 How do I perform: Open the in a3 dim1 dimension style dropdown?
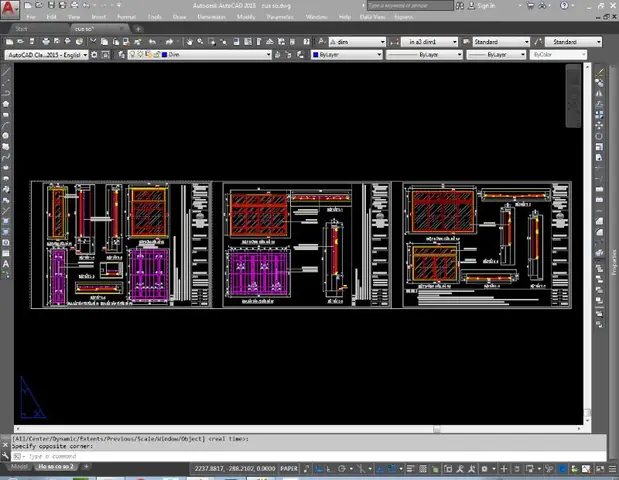pyautogui.click(x=430, y=41)
